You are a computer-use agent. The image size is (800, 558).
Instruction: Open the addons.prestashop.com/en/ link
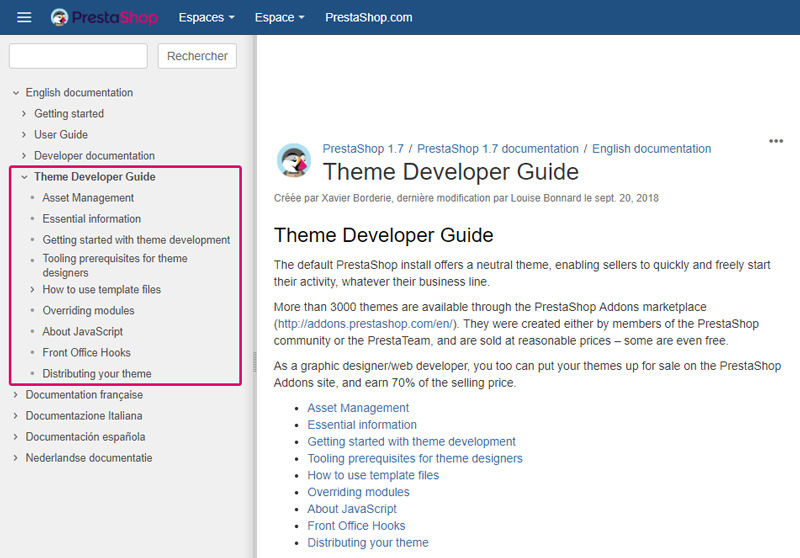click(x=365, y=324)
